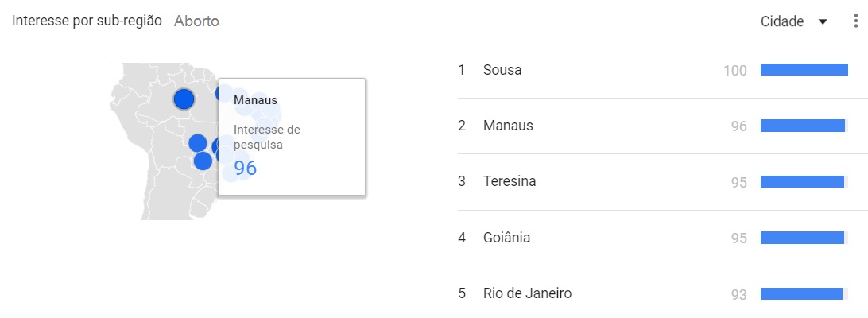Viewport: 868px width, 318px height.
Task: Click the Cidade resolution selector label
Action: [781, 21]
